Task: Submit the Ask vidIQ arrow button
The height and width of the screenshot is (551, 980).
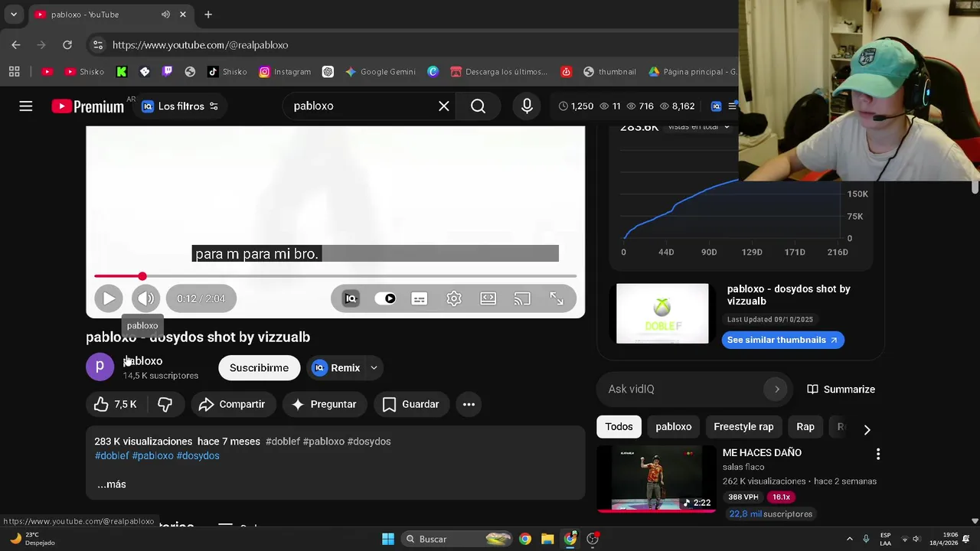Action: coord(776,390)
